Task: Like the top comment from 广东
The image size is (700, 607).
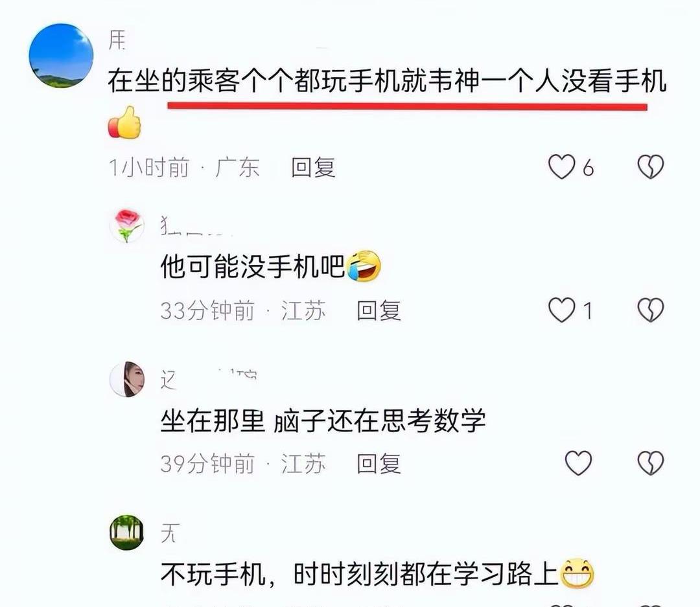Action: [561, 167]
